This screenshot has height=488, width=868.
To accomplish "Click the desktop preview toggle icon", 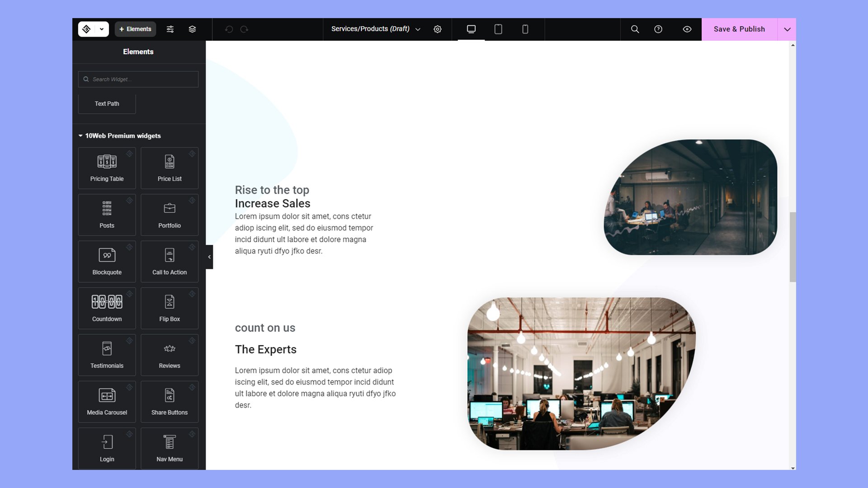I will [471, 29].
